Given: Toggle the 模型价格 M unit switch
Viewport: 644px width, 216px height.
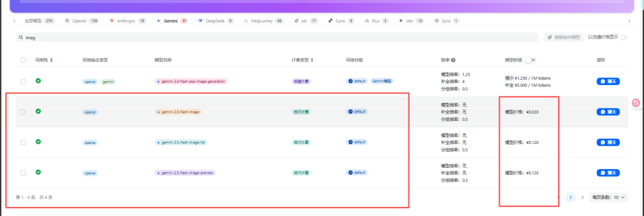Looking at the screenshot, I should coord(530,60).
